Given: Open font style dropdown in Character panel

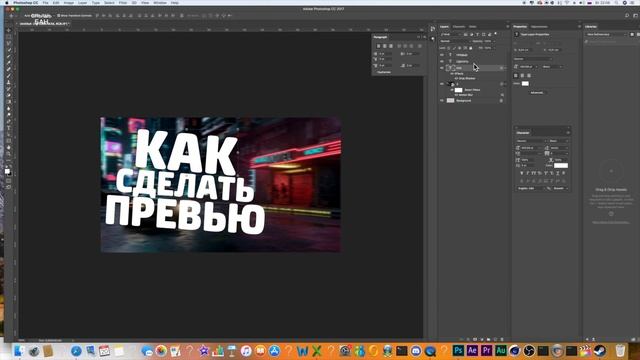Looking at the screenshot, I should tap(559, 141).
